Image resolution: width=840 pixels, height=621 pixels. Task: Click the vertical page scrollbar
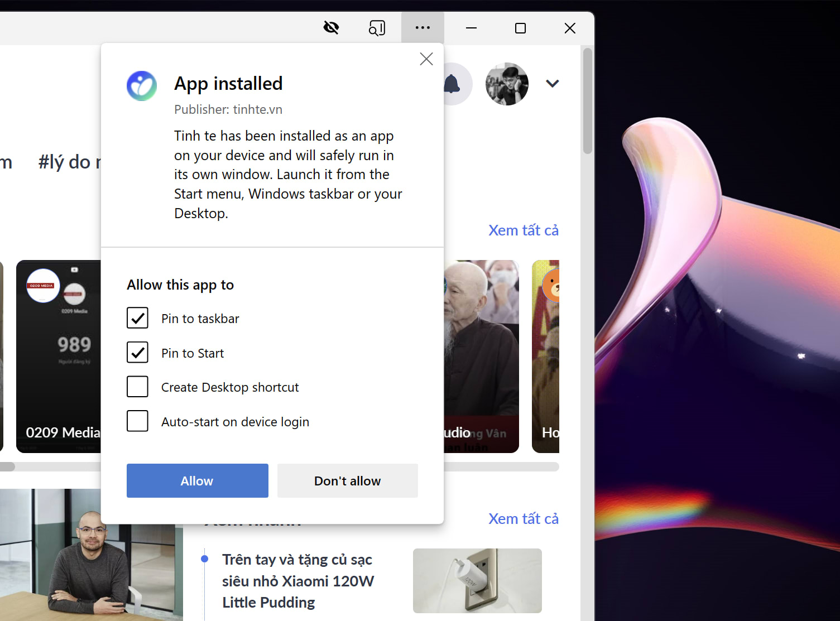click(x=587, y=101)
